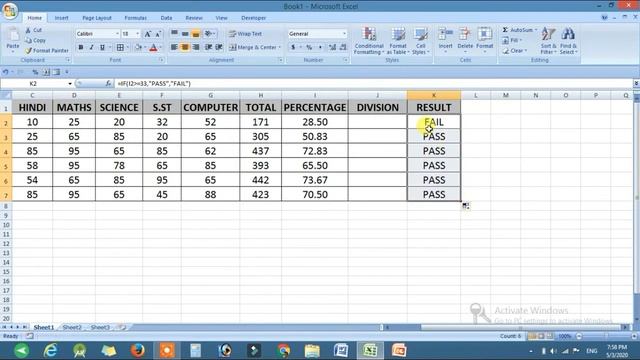Toggle Align Text Right
Image resolution: width=640 pixels, height=360 pixels.
[196, 47]
